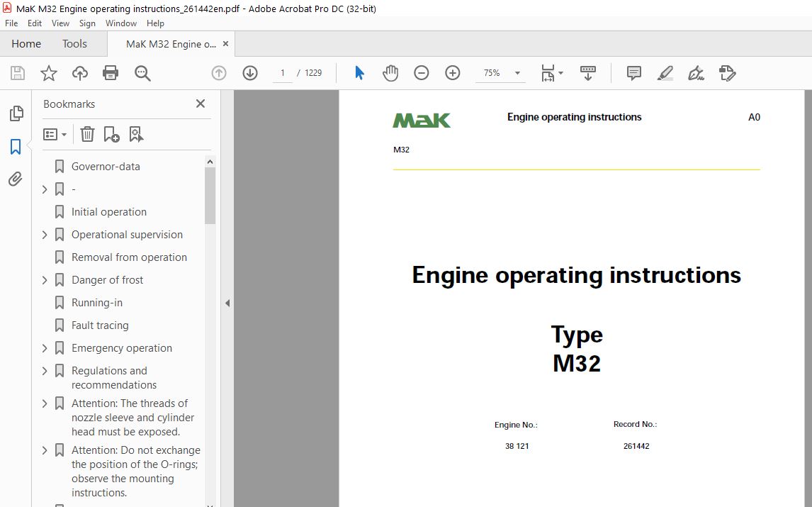Click the Record No. value 261442

click(636, 446)
